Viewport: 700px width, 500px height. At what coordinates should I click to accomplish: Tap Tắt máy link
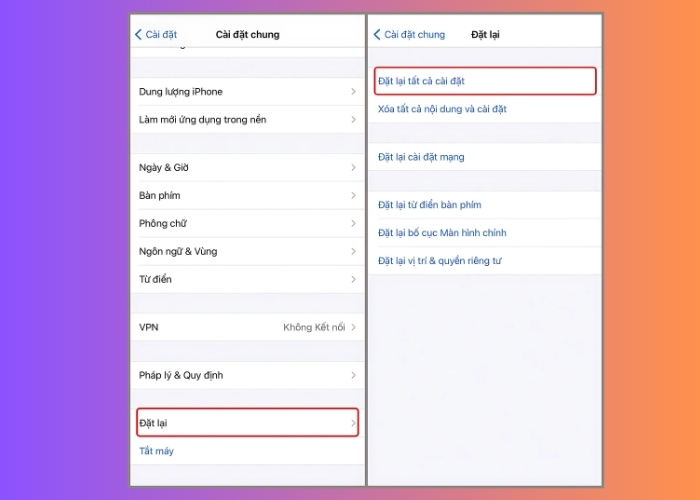point(156,452)
